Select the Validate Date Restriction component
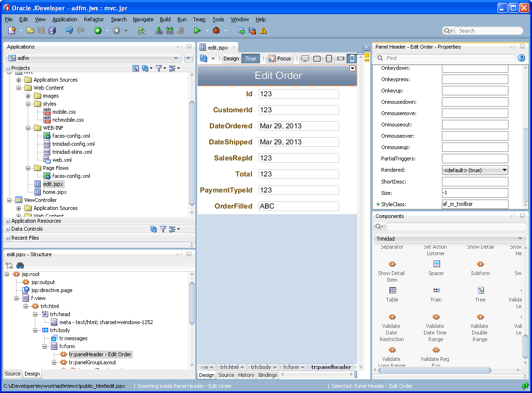The image size is (532, 393). point(392,328)
